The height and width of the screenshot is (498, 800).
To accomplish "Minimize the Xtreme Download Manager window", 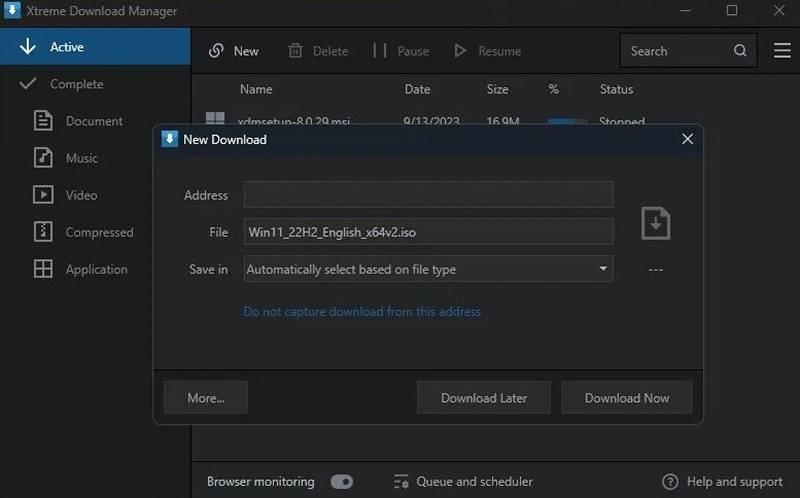I will 685,10.
